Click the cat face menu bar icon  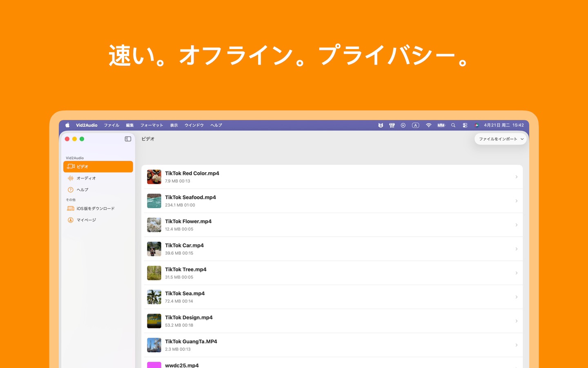[x=381, y=126]
